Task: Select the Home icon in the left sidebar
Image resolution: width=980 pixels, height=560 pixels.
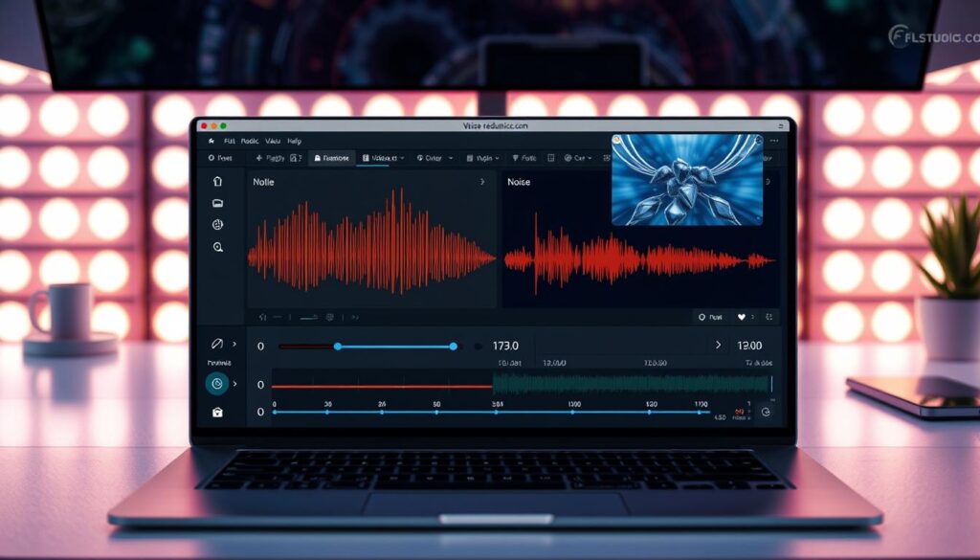Action: 217,181
